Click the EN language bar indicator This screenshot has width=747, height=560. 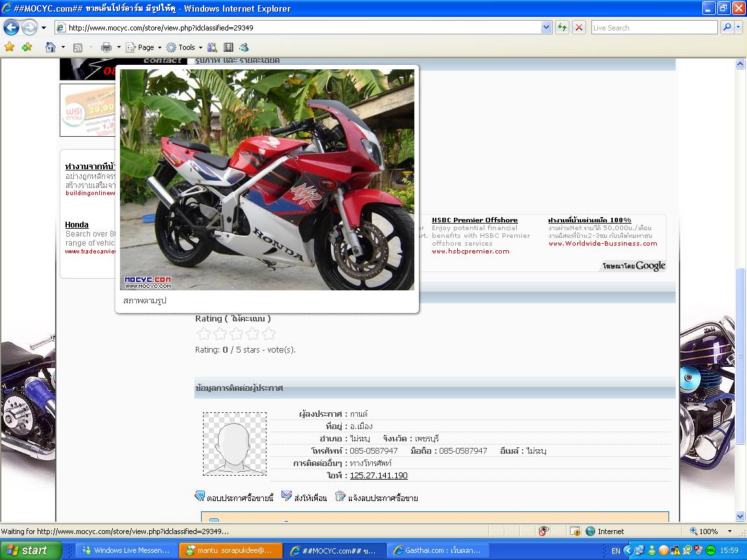click(x=615, y=550)
